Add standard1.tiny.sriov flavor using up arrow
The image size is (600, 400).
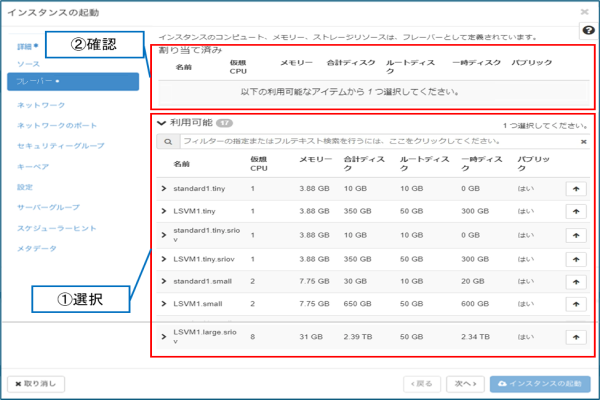point(577,235)
